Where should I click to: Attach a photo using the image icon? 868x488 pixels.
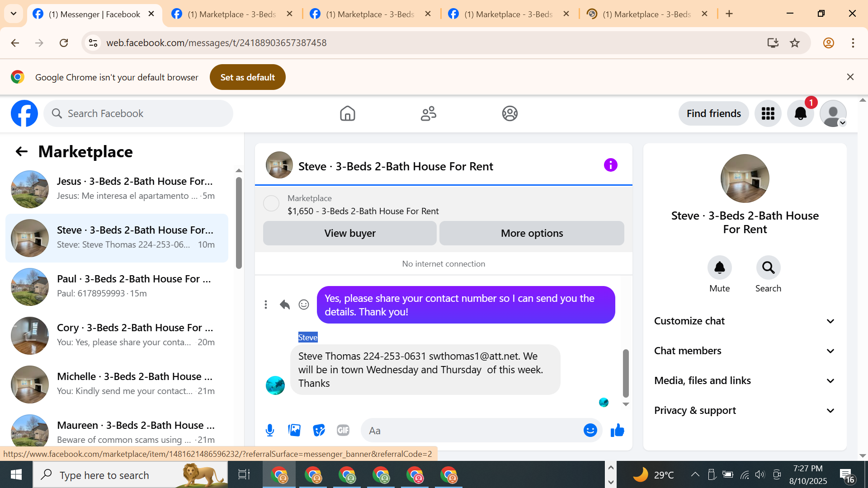(294, 430)
